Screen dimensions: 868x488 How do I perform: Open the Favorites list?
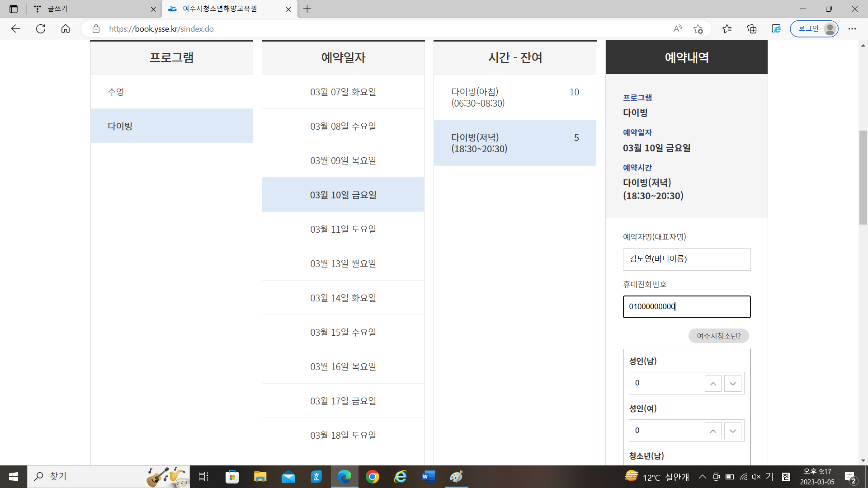(x=727, y=29)
